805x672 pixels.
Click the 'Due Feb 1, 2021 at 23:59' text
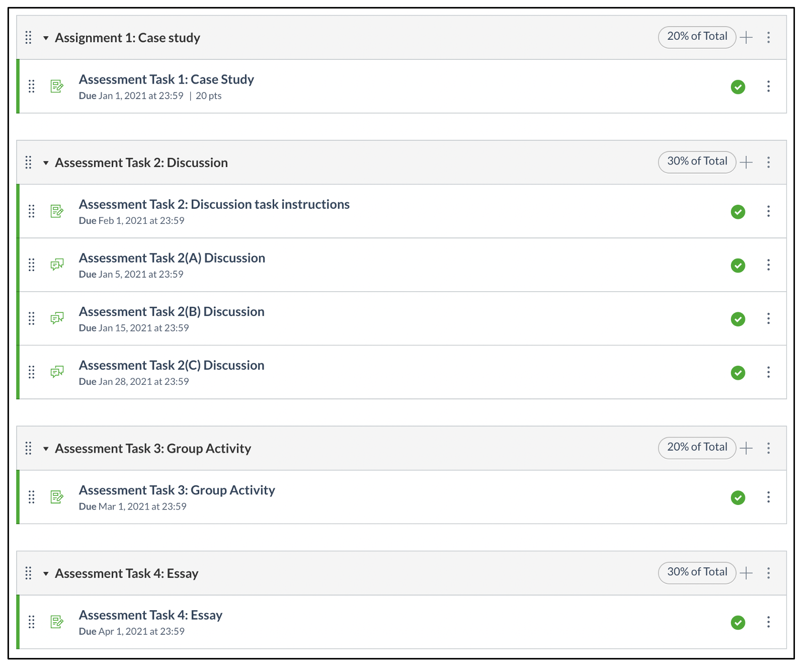pyautogui.click(x=132, y=221)
